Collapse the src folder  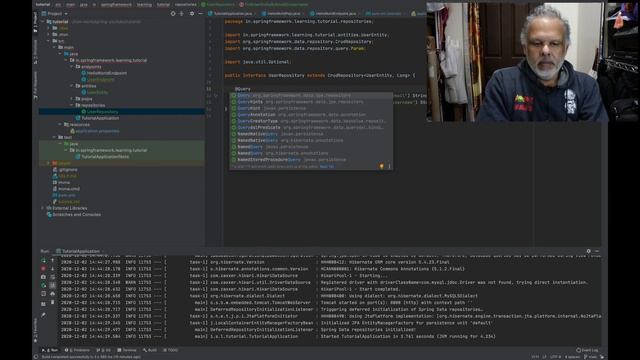click(49, 41)
